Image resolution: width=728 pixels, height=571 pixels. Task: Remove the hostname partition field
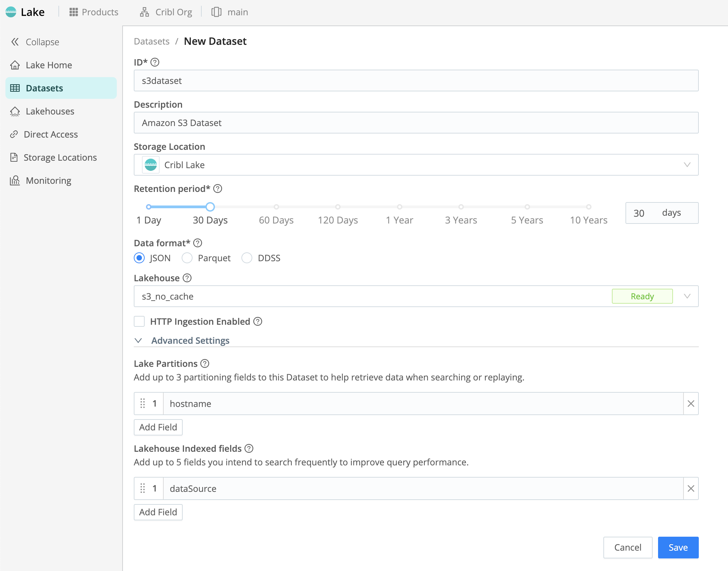691,404
